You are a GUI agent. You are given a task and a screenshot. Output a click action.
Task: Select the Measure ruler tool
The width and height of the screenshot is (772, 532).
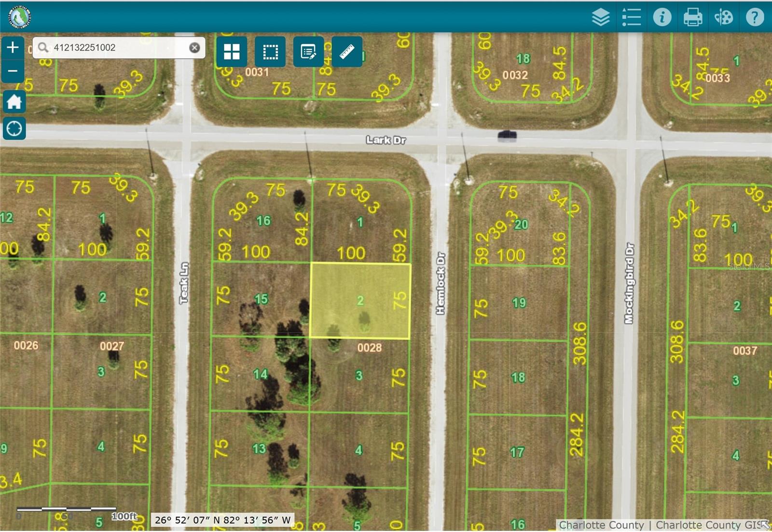346,52
